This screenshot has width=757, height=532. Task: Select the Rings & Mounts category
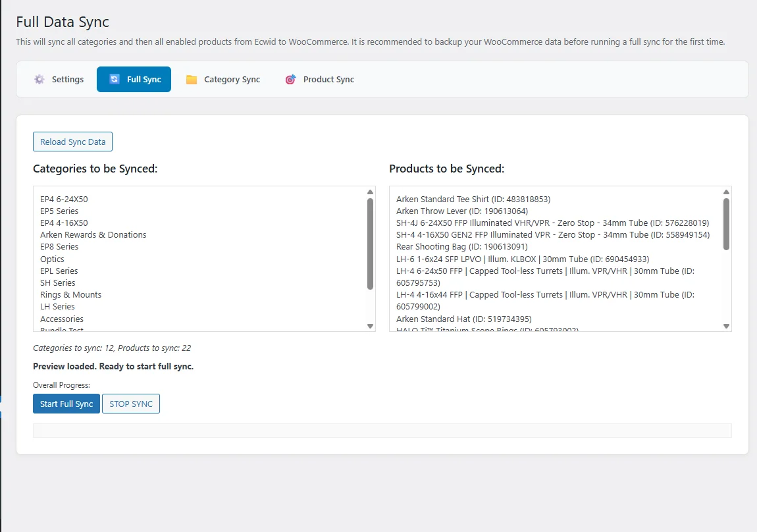click(71, 294)
